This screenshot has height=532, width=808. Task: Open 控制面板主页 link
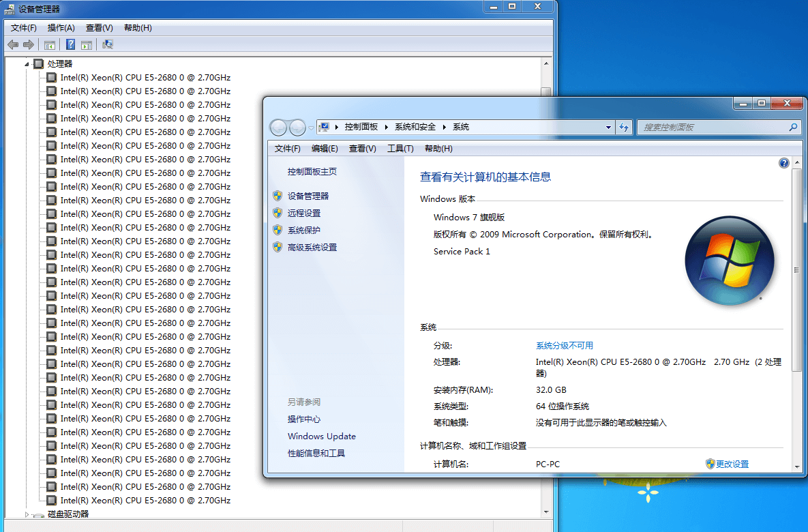click(x=312, y=172)
